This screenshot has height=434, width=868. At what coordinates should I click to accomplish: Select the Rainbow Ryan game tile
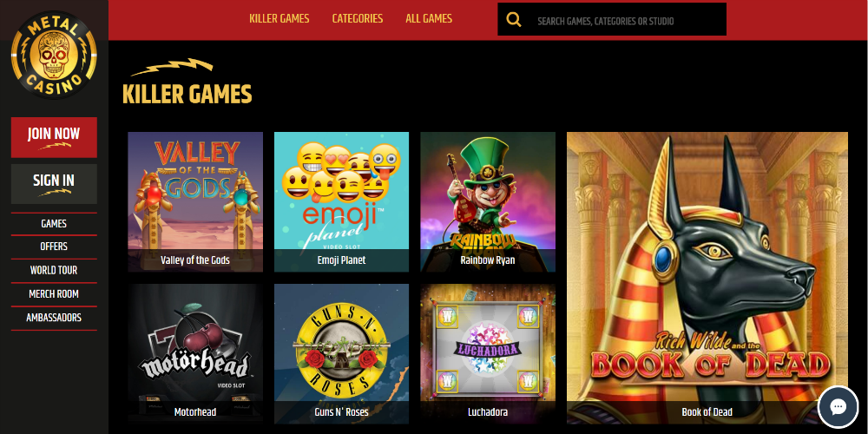point(488,202)
